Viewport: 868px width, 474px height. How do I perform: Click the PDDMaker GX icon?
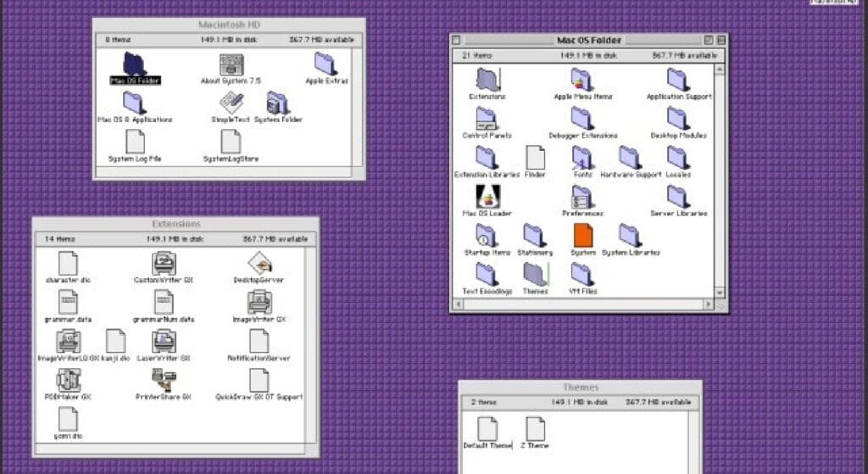(68, 381)
